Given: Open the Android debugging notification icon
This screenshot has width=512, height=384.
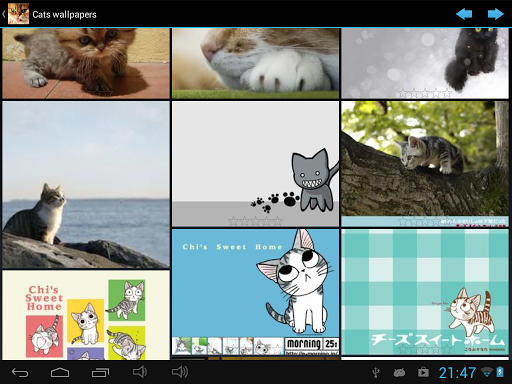Looking at the screenshot, I should click(399, 372).
